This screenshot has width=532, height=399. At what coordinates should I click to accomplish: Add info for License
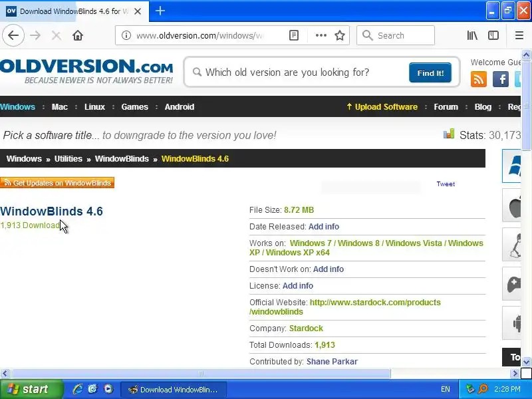click(x=298, y=286)
